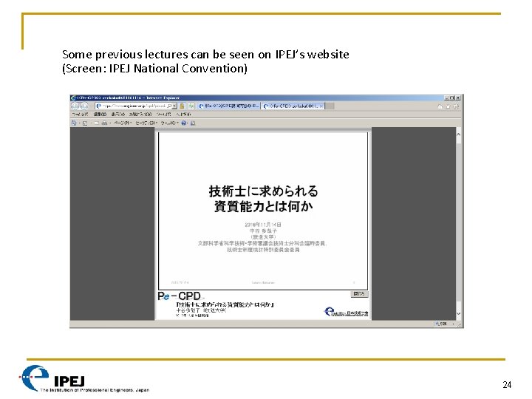The height and width of the screenshot is (399, 532).
Task: Maximize the Internet Explorer window
Action: tap(452, 98)
